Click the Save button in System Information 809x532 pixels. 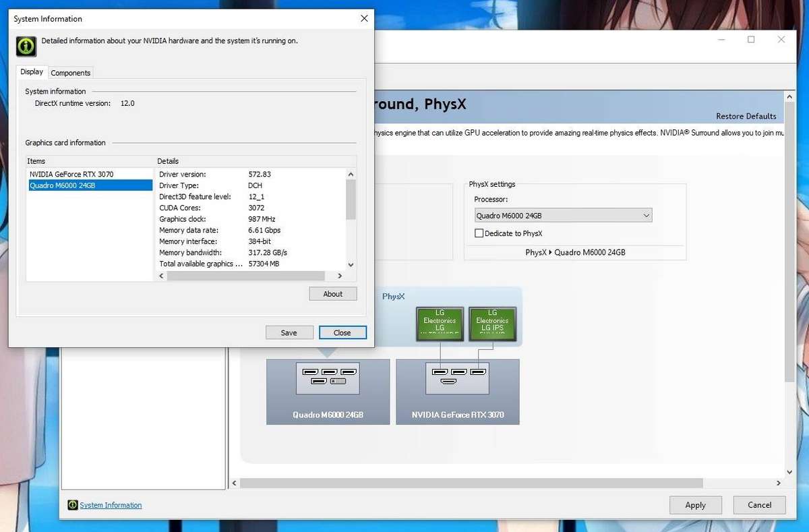click(x=289, y=332)
